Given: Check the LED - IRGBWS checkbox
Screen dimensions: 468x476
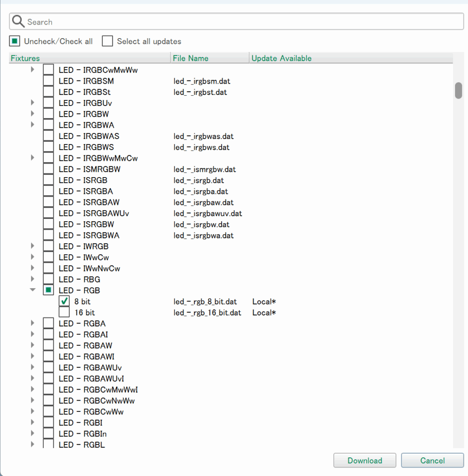Looking at the screenshot, I should click(x=48, y=147).
